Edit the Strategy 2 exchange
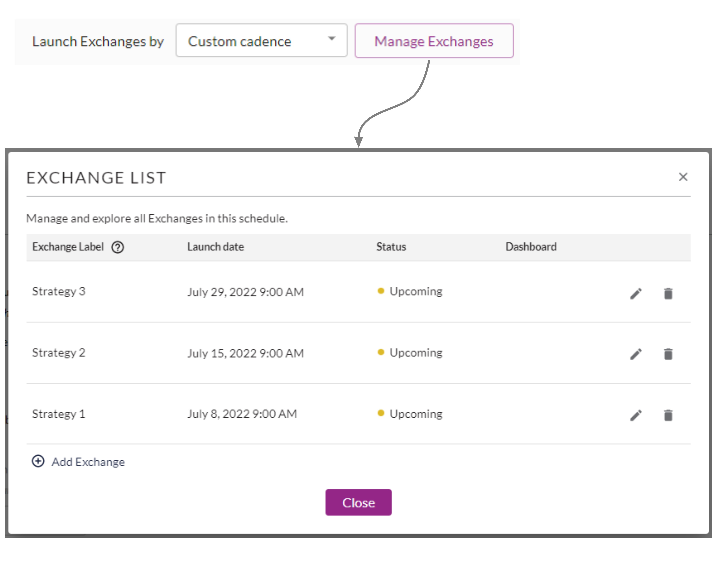 636,354
